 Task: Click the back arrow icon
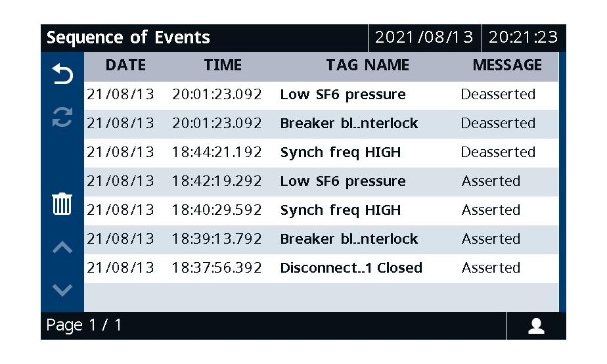tap(62, 74)
